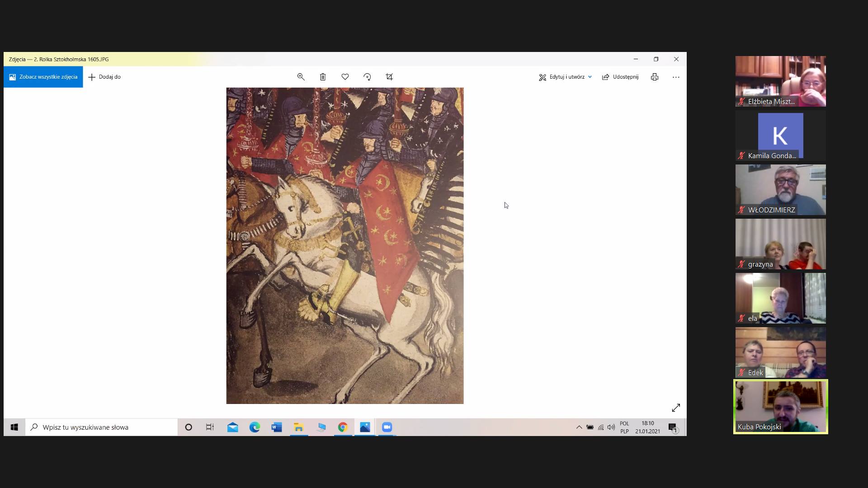This screenshot has width=868, height=488.
Task: Add photo to favorites with heart icon
Action: tap(345, 77)
